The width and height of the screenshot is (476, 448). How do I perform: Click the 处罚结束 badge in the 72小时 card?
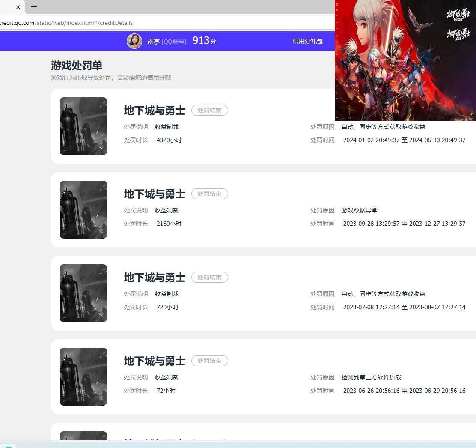[209, 361]
